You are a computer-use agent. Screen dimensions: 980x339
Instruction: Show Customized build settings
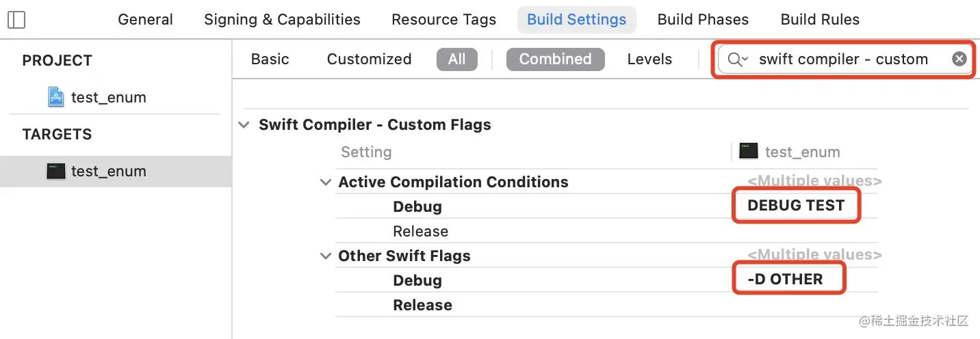(369, 59)
